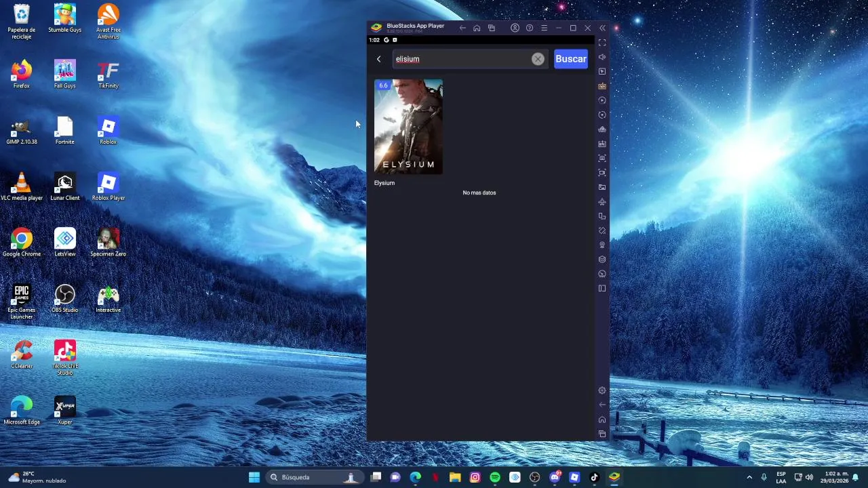Click the sidebar back arrow at bottom
Viewport: 868px width, 488px height.
pyautogui.click(x=602, y=405)
